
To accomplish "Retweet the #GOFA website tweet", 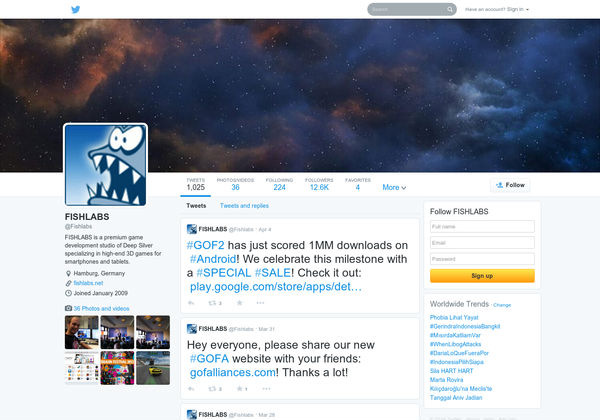I will (x=213, y=388).
